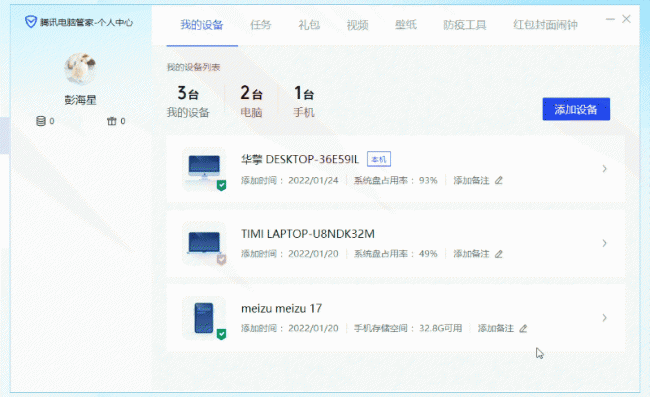
Task: Click the 我的设备列表 heading
Action: [194, 67]
